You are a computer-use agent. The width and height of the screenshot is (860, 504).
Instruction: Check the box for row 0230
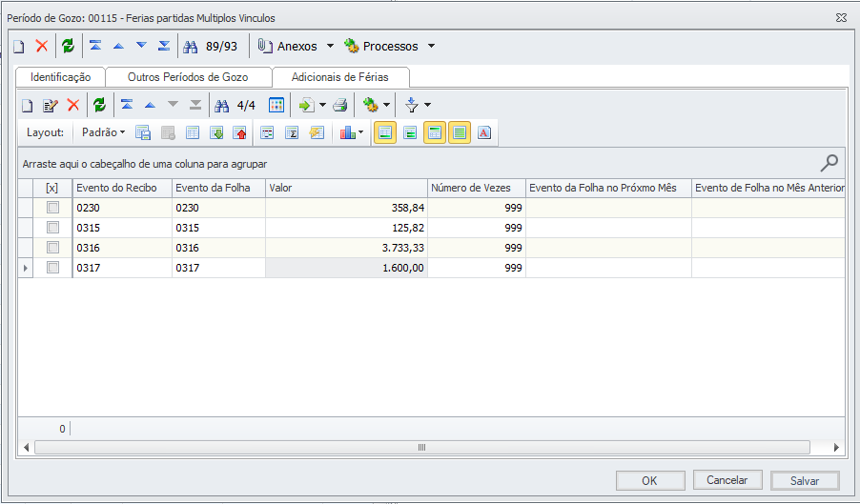[52, 207]
